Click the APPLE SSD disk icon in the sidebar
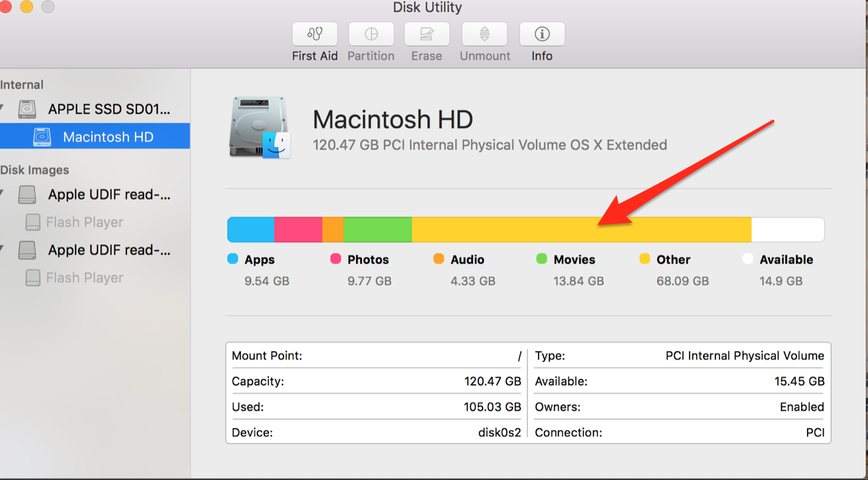The height and width of the screenshot is (480, 868). pyautogui.click(x=27, y=109)
